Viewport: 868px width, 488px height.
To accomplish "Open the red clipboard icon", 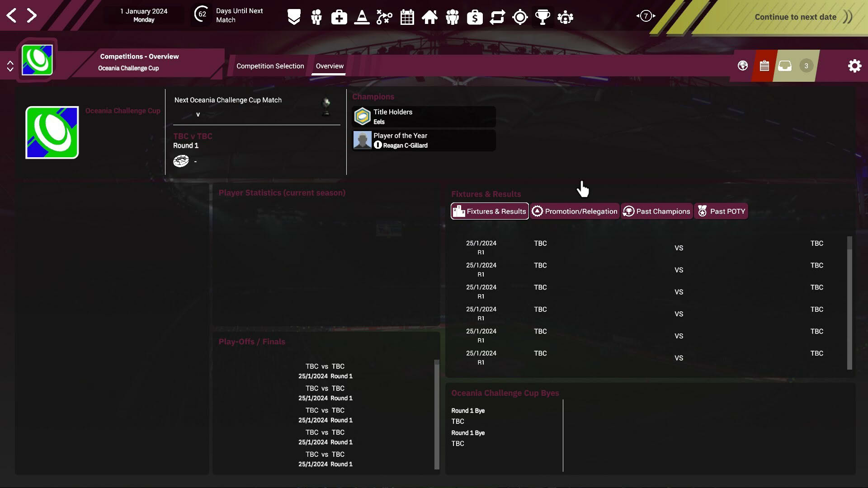I will (764, 66).
